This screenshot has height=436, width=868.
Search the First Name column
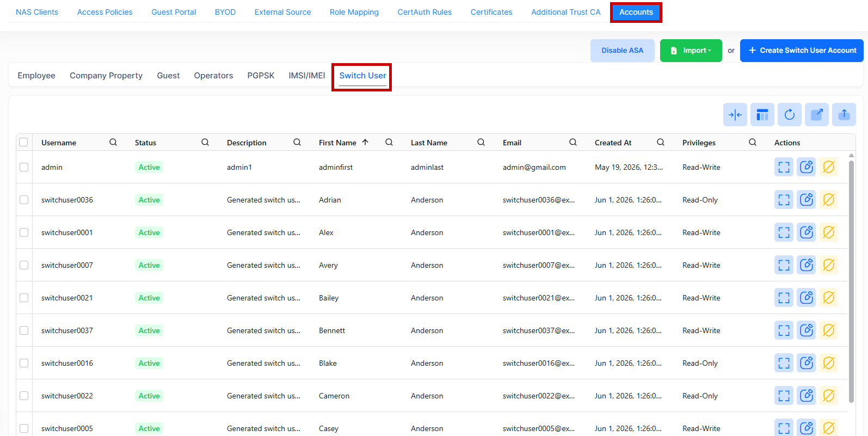389,142
